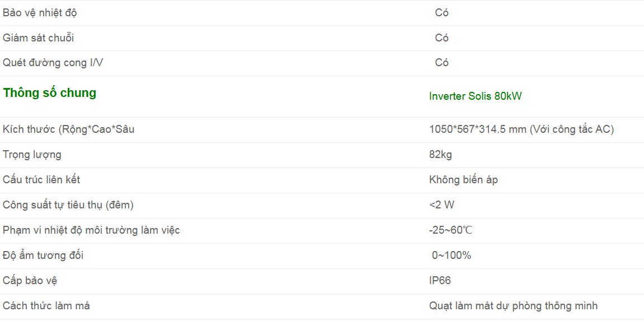Image resolution: width=644 pixels, height=325 pixels.
Task: Click 'Quạt làm mát dự phòng thông minh' value
Action: (x=513, y=306)
